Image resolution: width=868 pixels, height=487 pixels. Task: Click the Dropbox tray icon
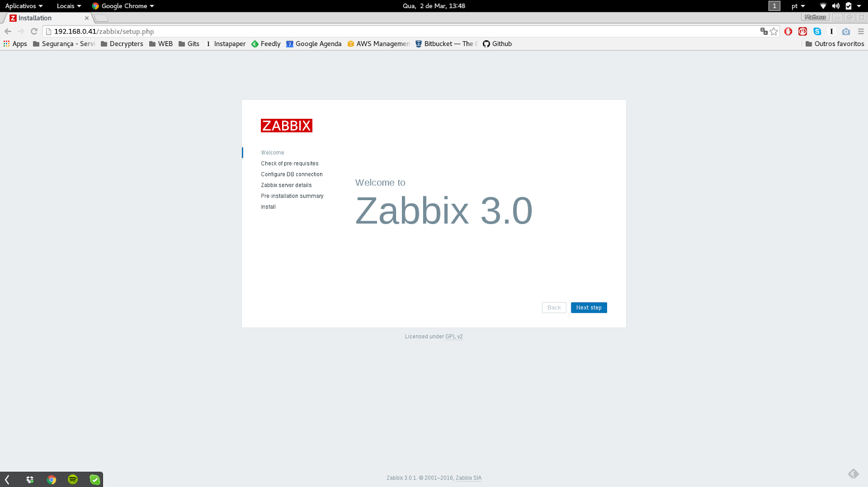30,479
